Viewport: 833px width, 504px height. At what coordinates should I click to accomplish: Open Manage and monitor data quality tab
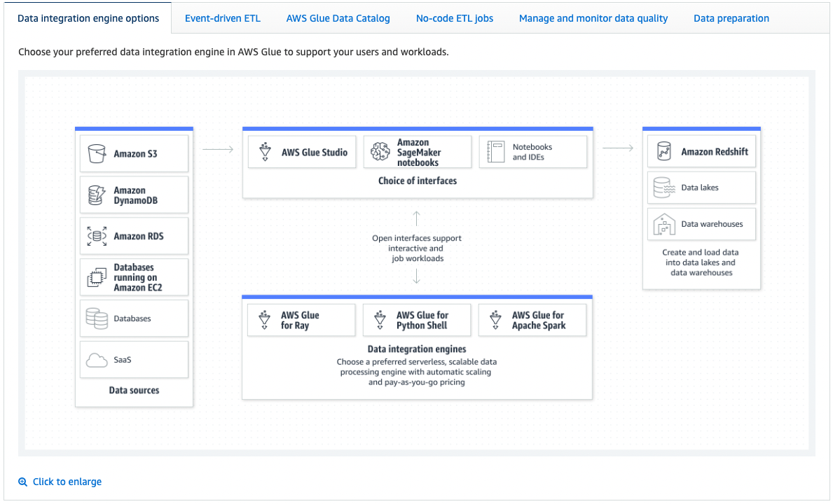pyautogui.click(x=593, y=19)
